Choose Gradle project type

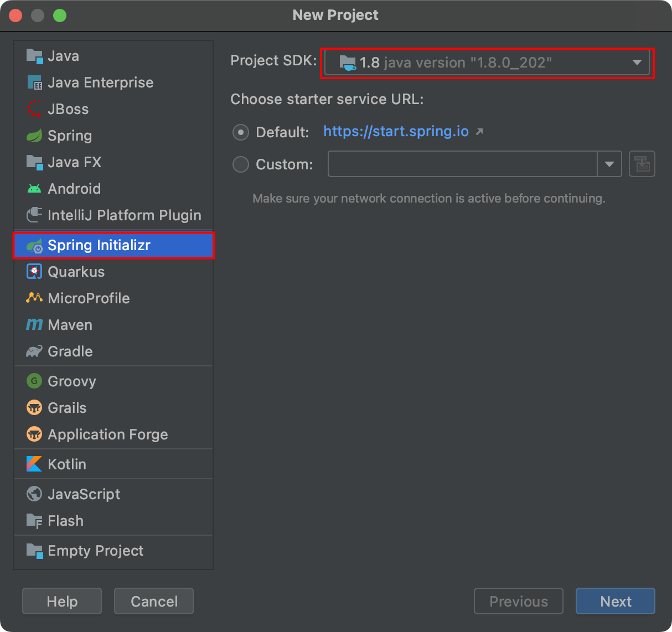tap(113, 351)
